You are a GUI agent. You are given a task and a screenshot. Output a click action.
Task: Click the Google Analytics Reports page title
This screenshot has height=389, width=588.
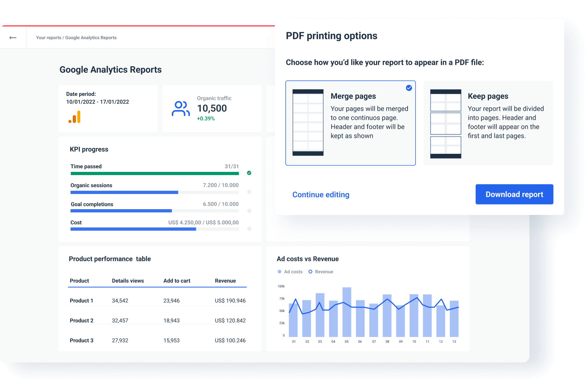(x=111, y=70)
